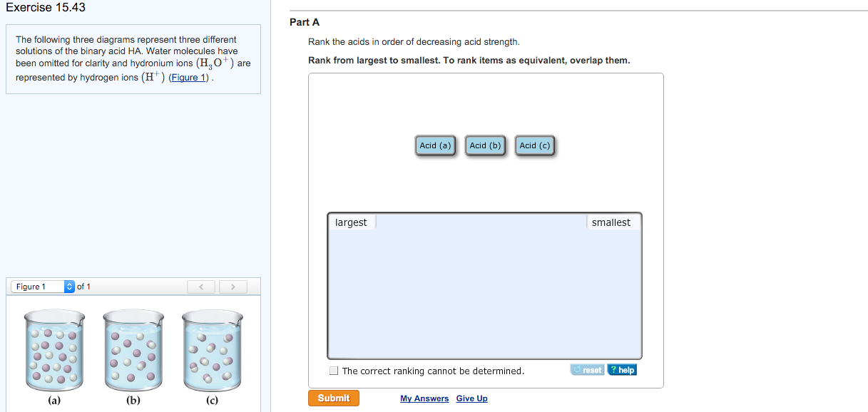
Task: Click the 'smallest' label on the ranking area
Action: (x=611, y=222)
